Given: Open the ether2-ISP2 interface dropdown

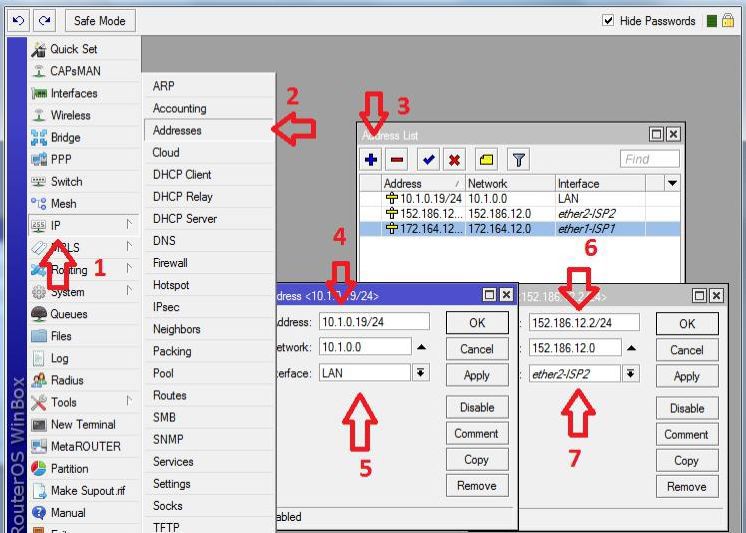Looking at the screenshot, I should 630,374.
